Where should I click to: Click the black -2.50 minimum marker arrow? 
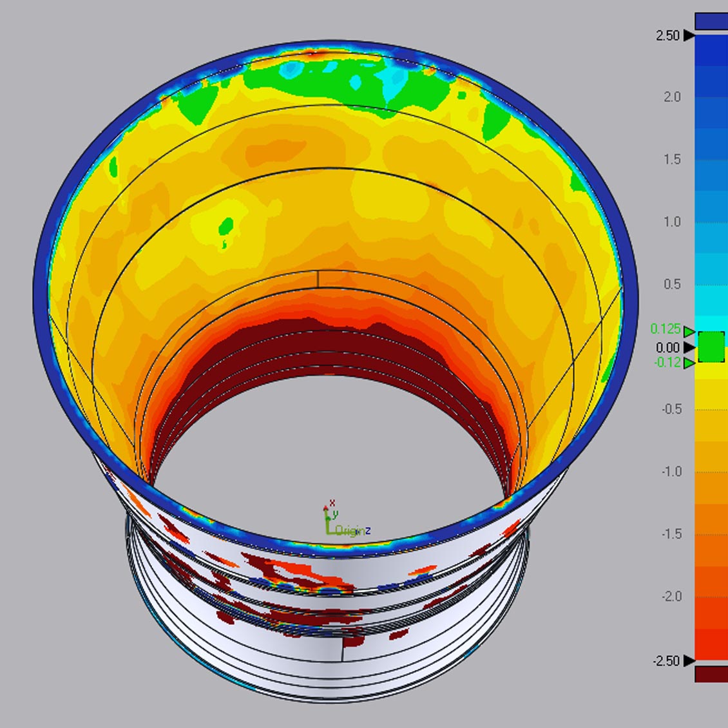689,660
